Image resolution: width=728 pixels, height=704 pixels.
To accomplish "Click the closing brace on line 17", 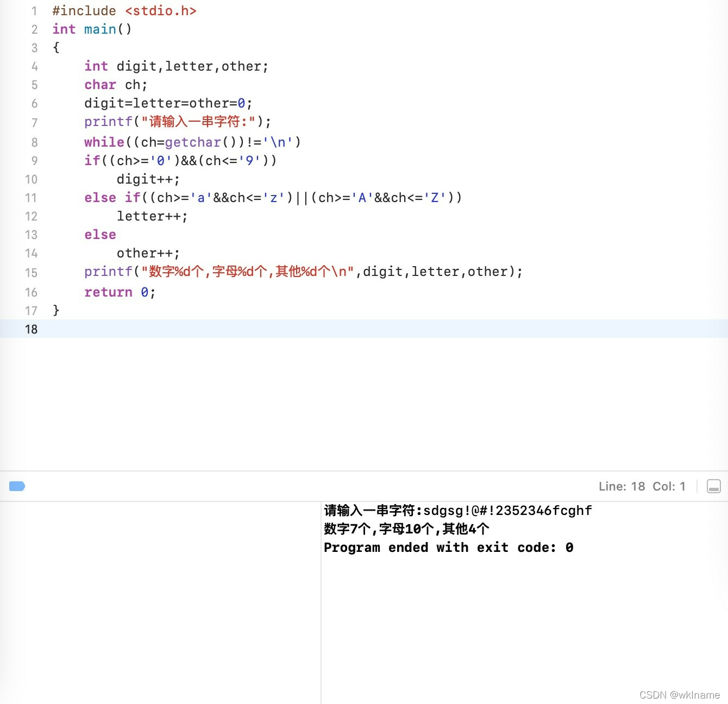I will coord(56,310).
